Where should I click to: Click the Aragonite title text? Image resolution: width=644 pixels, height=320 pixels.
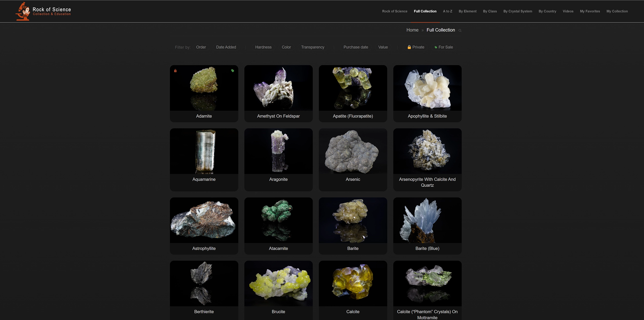(278, 179)
